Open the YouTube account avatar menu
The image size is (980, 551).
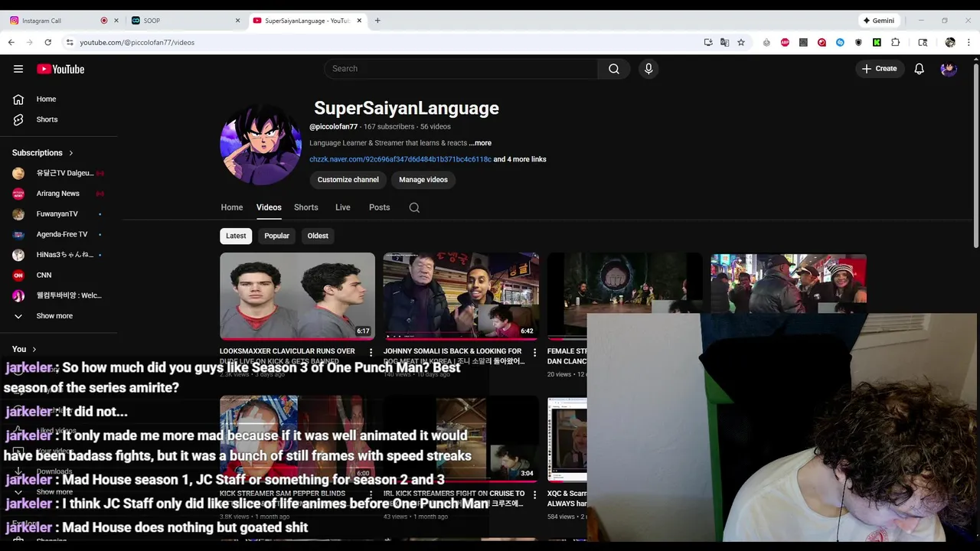coord(949,69)
